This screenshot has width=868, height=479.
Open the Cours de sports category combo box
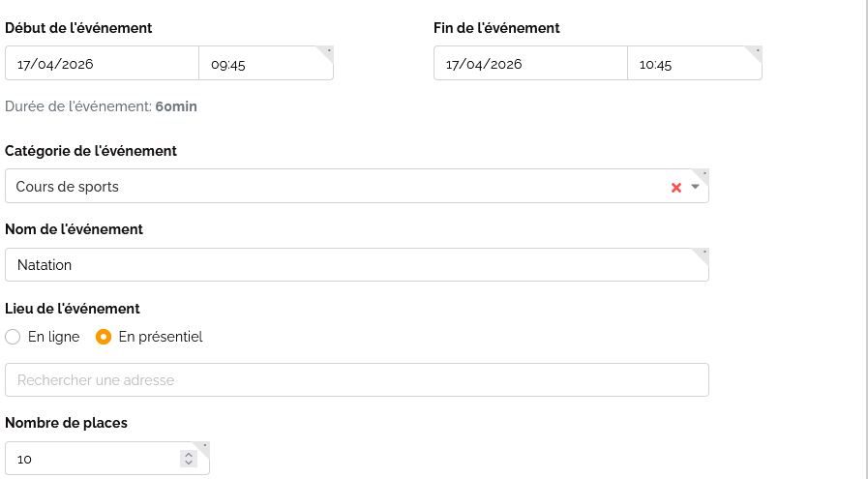[329, 187]
